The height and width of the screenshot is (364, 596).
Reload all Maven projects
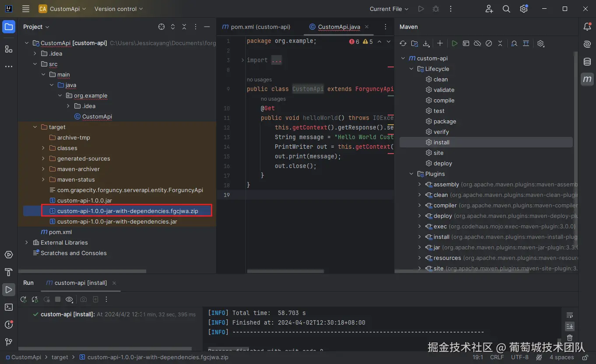(403, 43)
